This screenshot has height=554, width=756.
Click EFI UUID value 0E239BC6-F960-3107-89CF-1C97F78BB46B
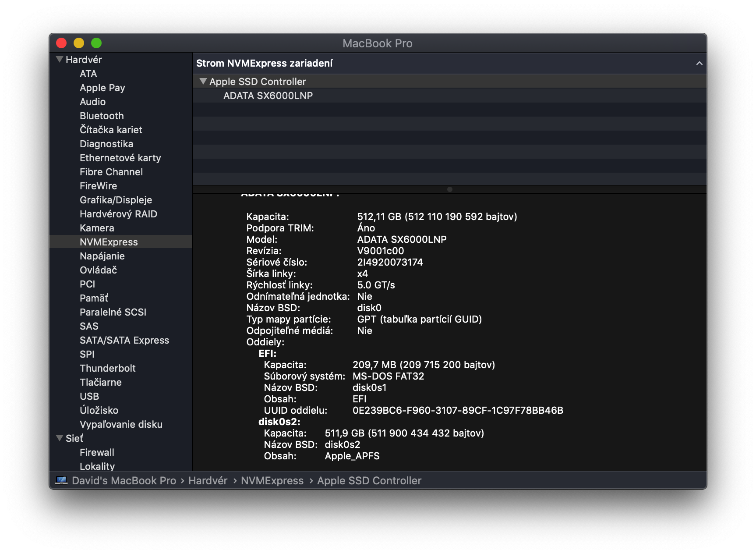click(458, 410)
